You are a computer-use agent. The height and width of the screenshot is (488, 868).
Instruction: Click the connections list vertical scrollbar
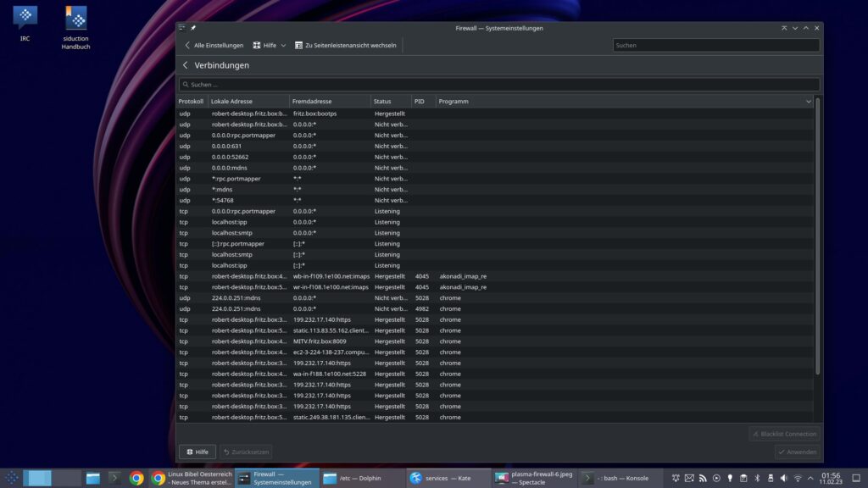coord(818,236)
